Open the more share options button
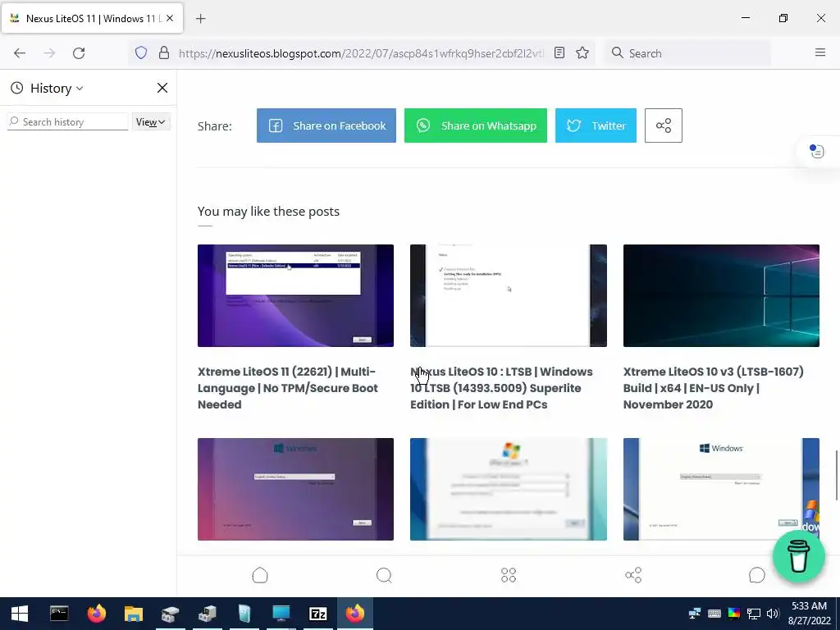Viewport: 840px width, 630px height. pyautogui.click(x=663, y=126)
